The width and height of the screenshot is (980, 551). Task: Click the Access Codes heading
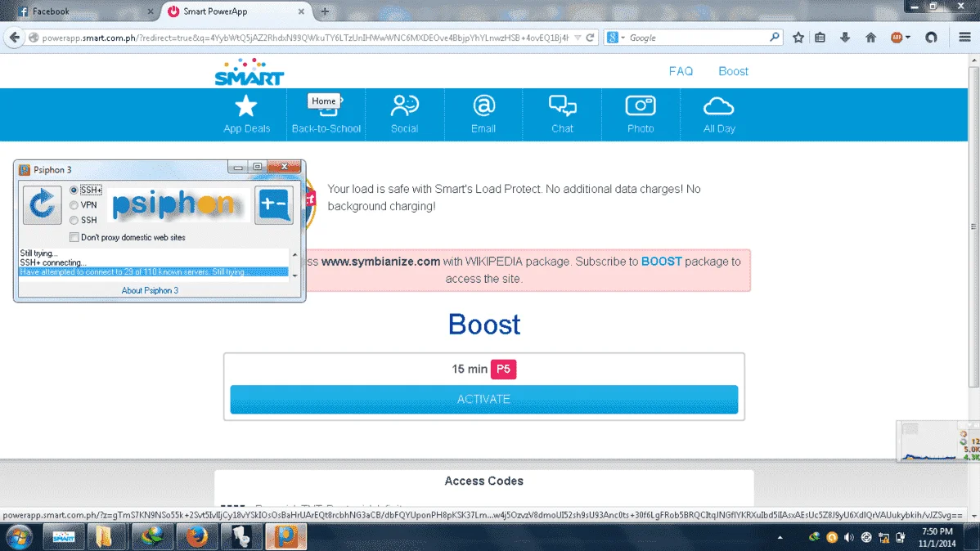[x=483, y=481]
